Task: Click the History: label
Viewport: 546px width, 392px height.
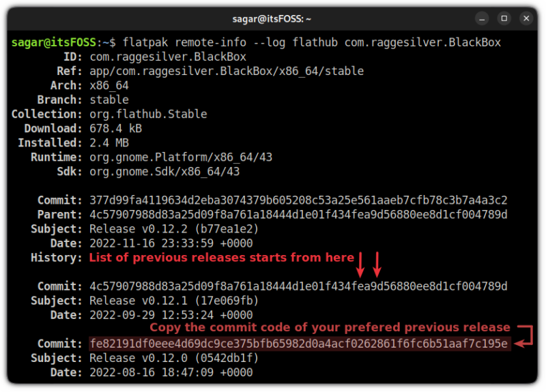Action: [56, 258]
